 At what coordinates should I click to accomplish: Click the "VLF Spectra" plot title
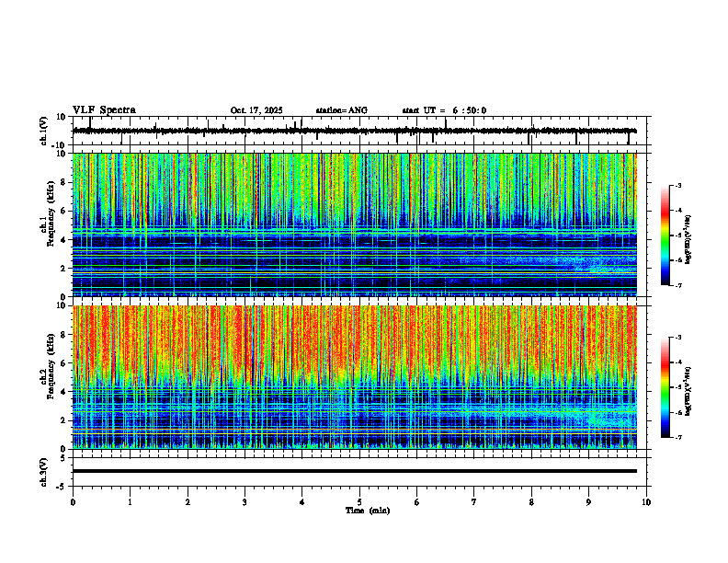coord(104,110)
